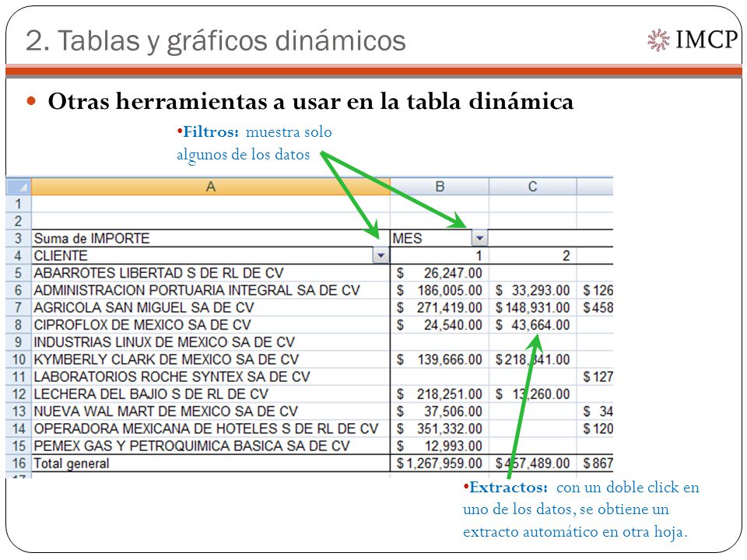Viewport: 747px width, 560px height.
Task: Click the $148,931.00 value
Action: click(532, 308)
